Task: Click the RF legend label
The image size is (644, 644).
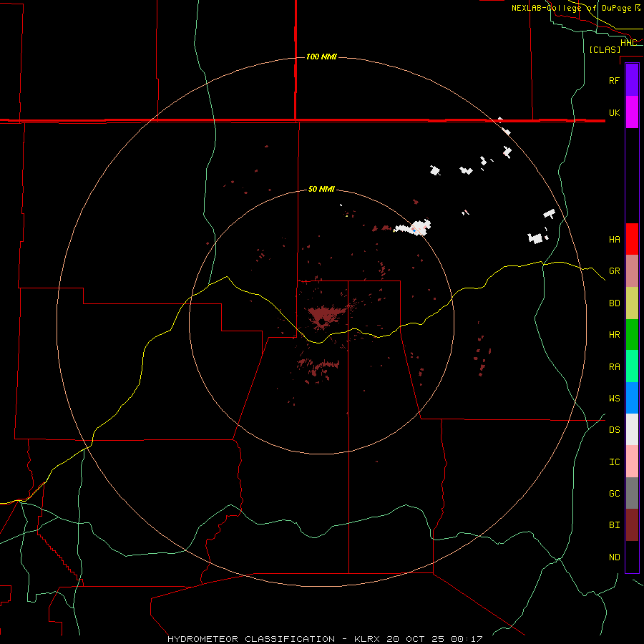Action: point(614,81)
